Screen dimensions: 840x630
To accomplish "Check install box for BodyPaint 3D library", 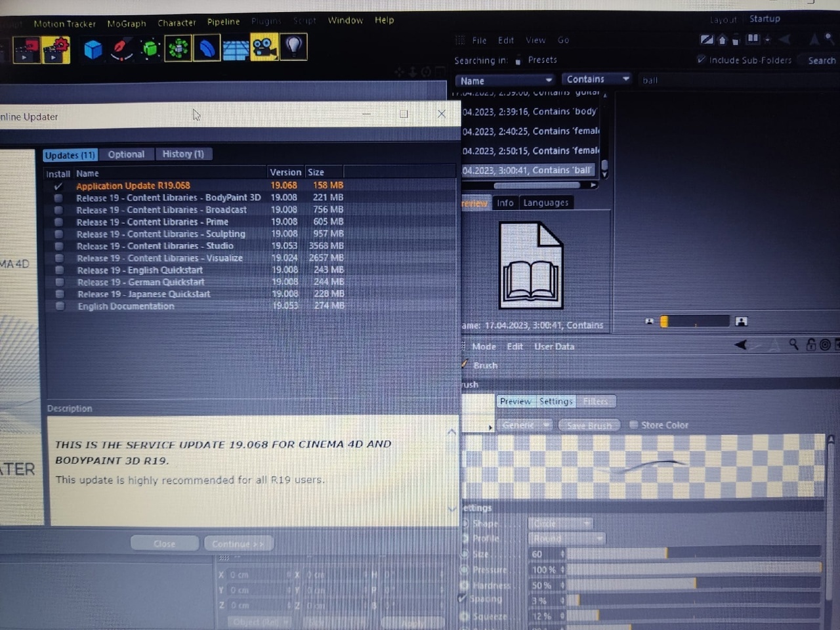I will (58, 198).
